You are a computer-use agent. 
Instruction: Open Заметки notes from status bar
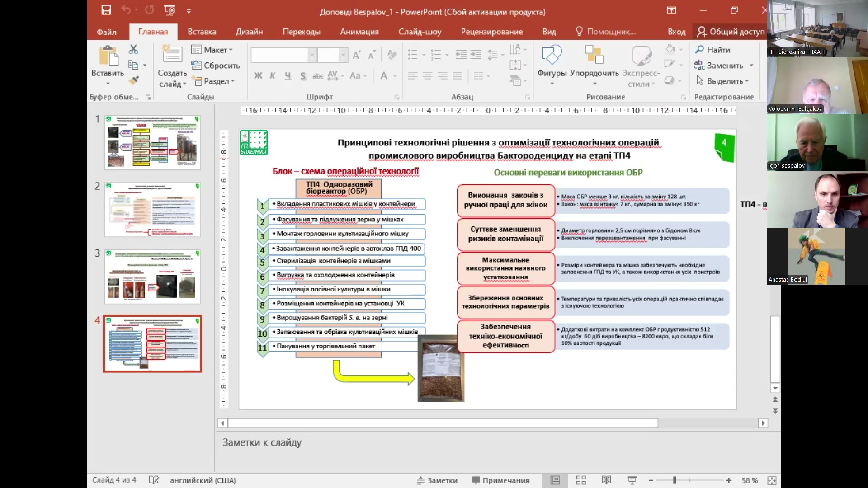[437, 480]
